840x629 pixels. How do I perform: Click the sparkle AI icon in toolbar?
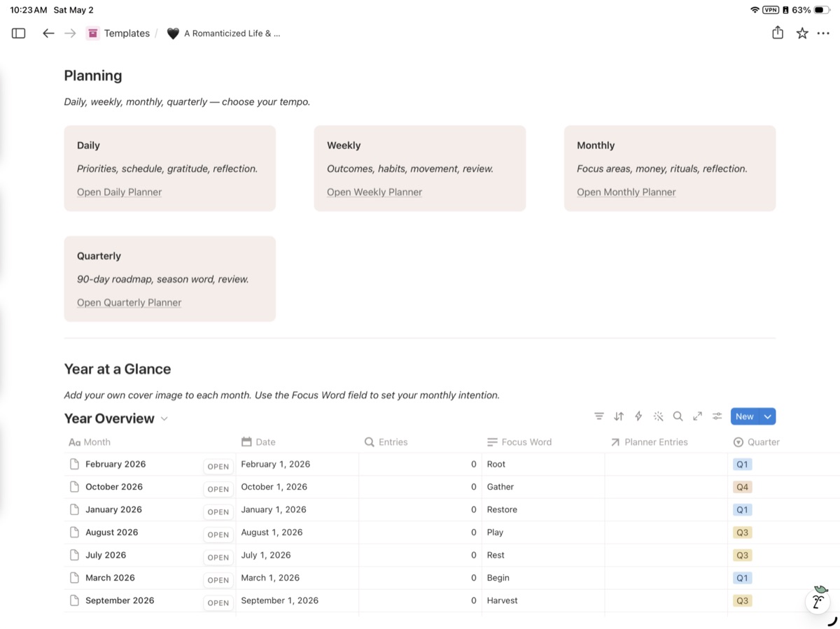coord(658,416)
